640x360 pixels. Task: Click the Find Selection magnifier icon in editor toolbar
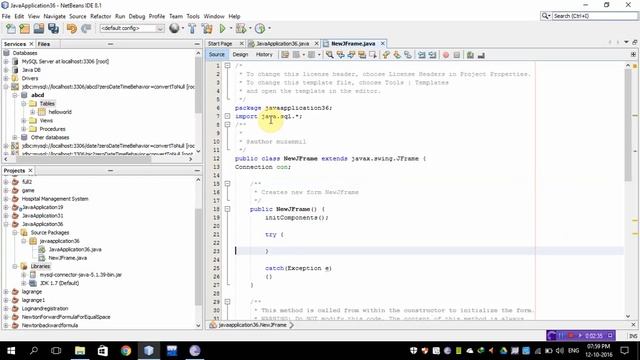click(x=329, y=55)
